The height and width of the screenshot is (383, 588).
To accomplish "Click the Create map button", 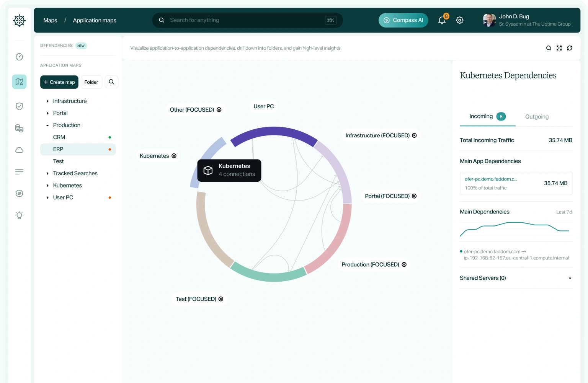I will point(59,82).
